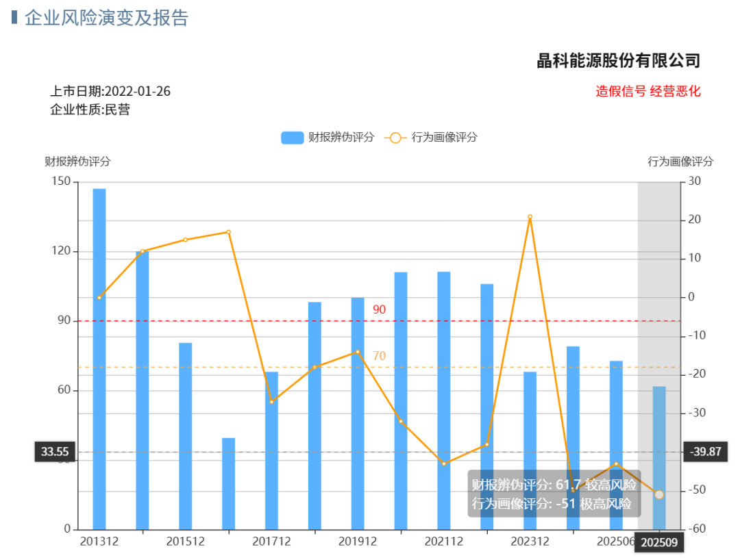Click the orange 70 threshold label
Screen dimensions: 740x560
pos(380,356)
